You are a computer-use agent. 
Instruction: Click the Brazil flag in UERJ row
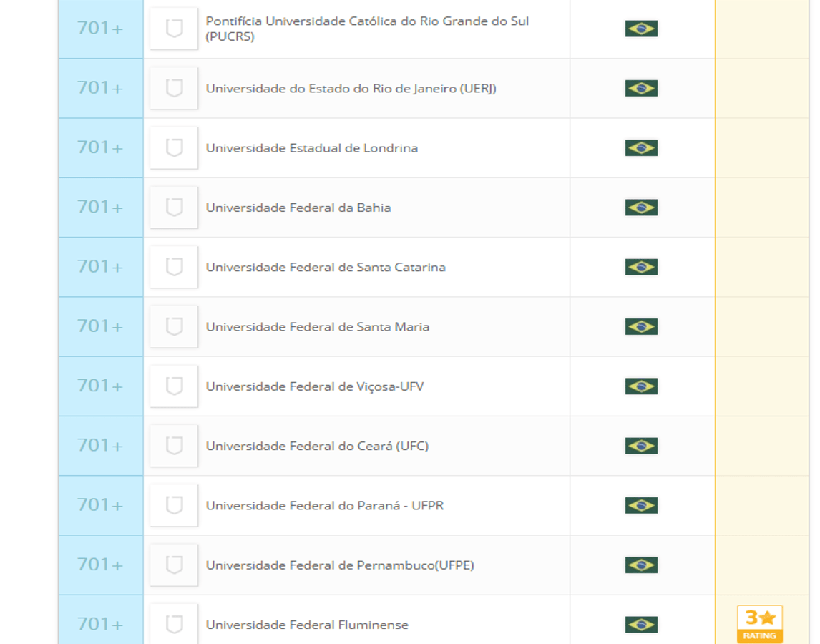641,88
